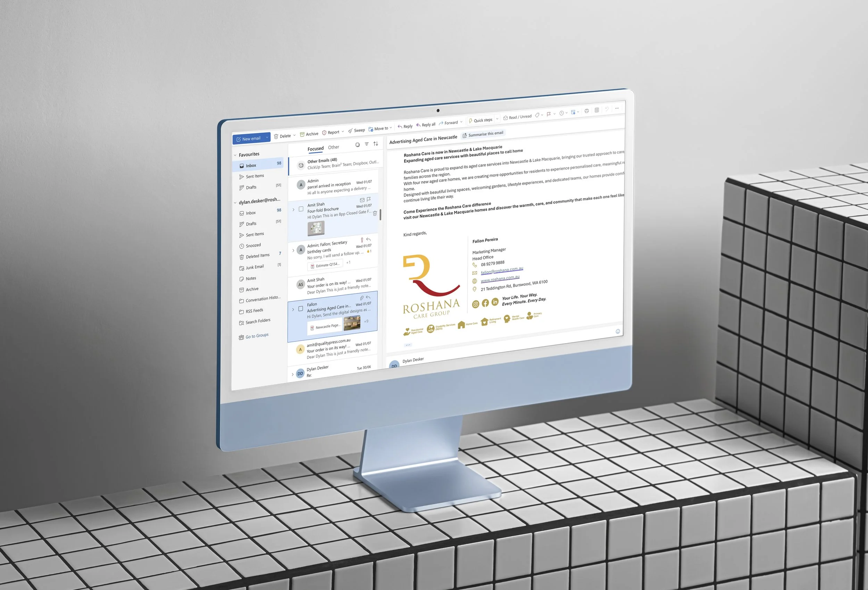Click the Facebook icon in signature
Viewport: 868px width, 590px height.
pos(485,303)
